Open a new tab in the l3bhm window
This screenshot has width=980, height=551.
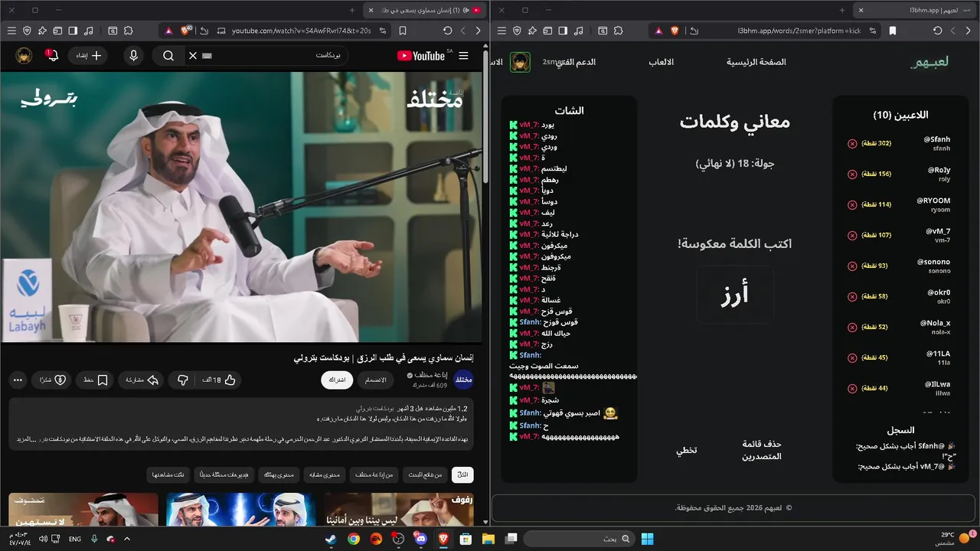coord(842,10)
